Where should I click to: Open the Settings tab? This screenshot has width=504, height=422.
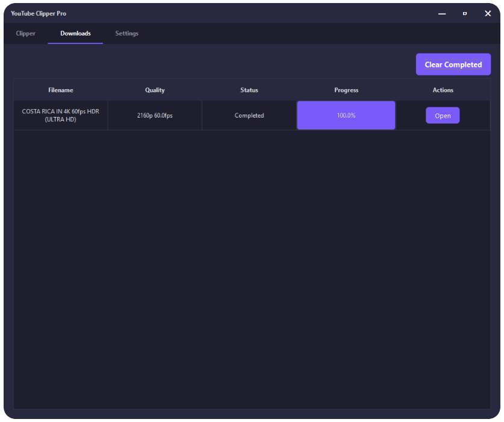(126, 34)
